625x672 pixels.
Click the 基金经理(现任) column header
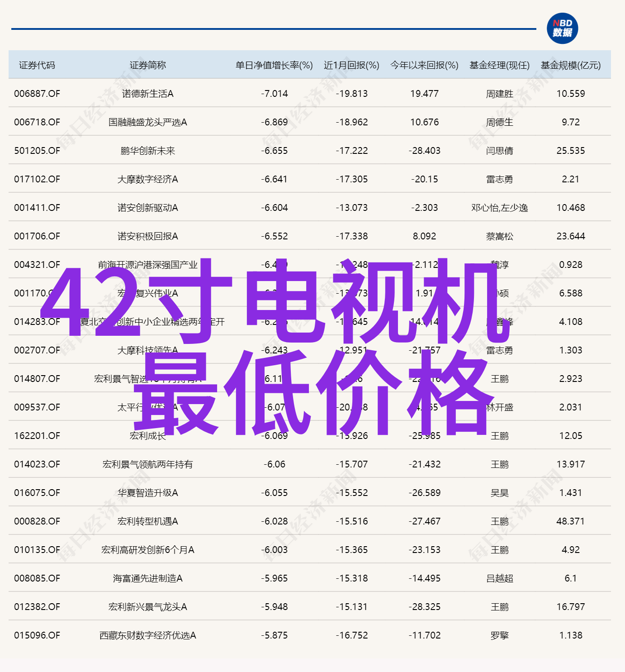coord(499,65)
